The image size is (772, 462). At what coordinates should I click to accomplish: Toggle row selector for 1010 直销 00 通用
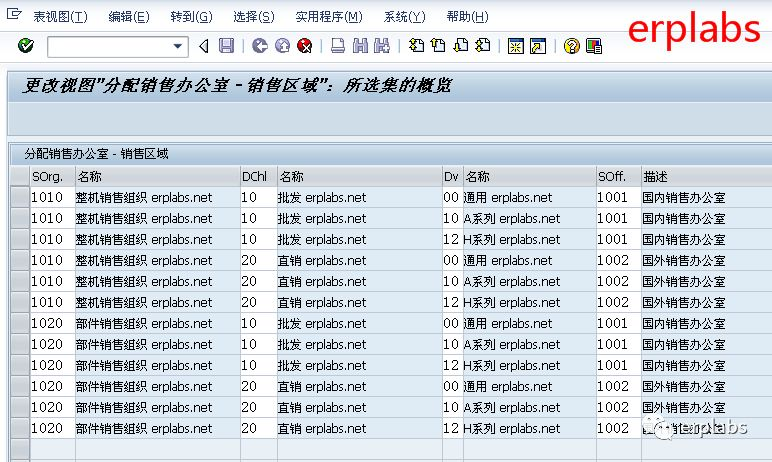20,261
